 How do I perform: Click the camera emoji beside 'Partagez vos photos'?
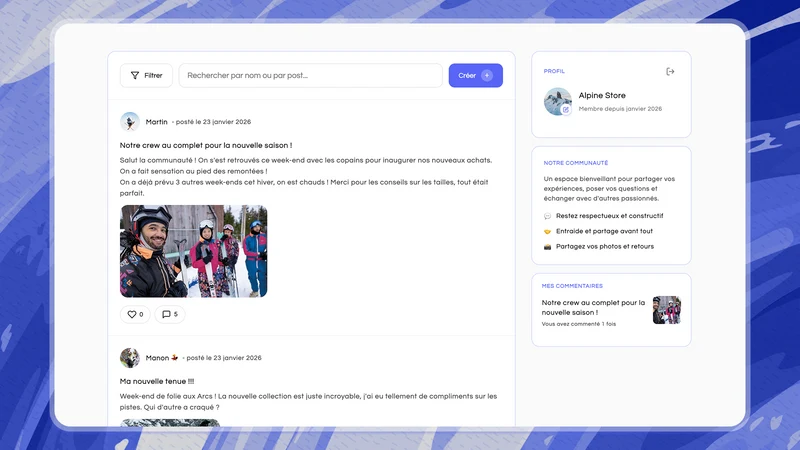[547, 247]
